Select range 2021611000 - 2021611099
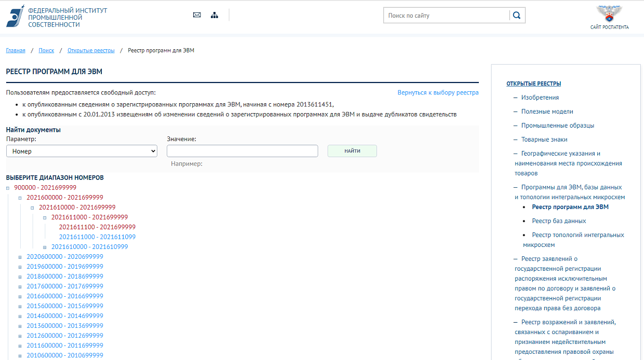Viewport: 644px width, 360px height. click(97, 237)
